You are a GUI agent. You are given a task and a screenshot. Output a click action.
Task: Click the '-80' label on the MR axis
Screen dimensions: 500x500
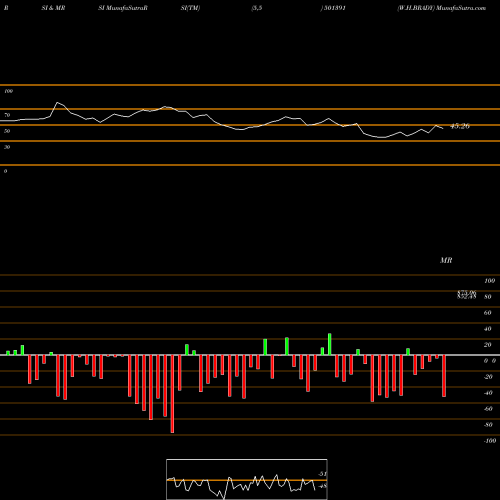click(488, 425)
